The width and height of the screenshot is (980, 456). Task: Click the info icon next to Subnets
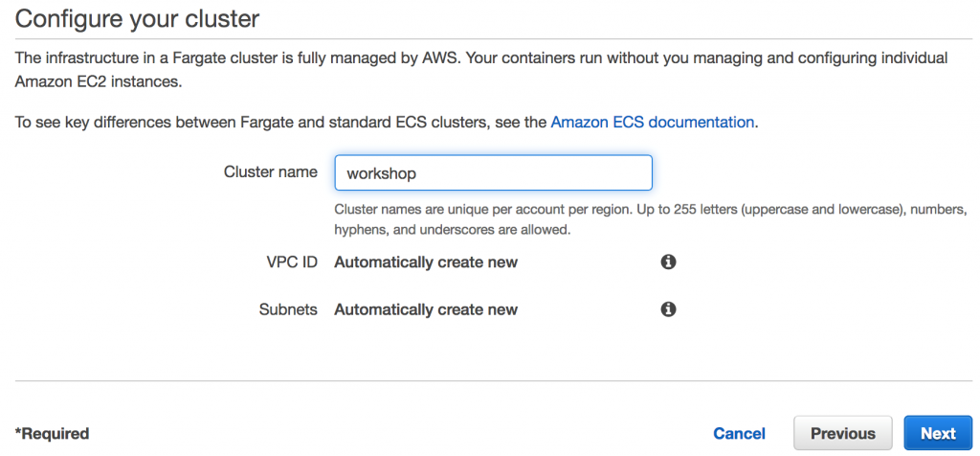click(x=669, y=309)
